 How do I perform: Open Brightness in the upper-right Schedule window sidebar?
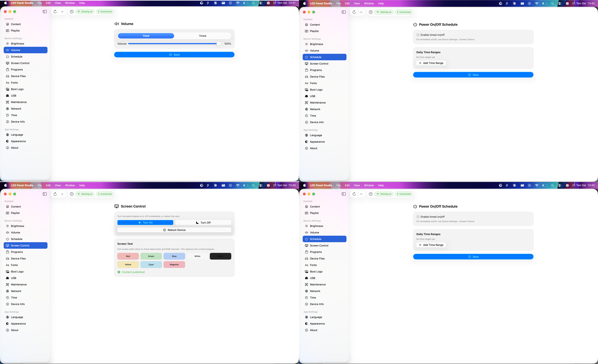point(325,44)
